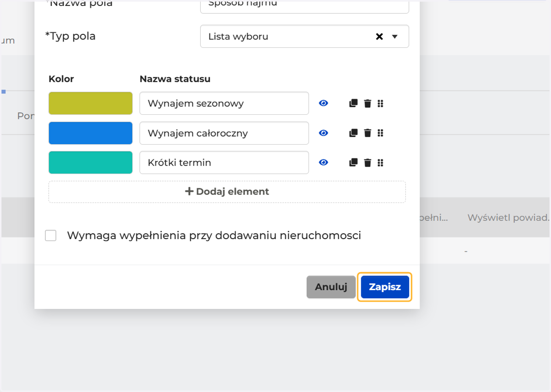551x392 pixels.
Task: Click the Nazwa statusu column label
Action: (175, 79)
